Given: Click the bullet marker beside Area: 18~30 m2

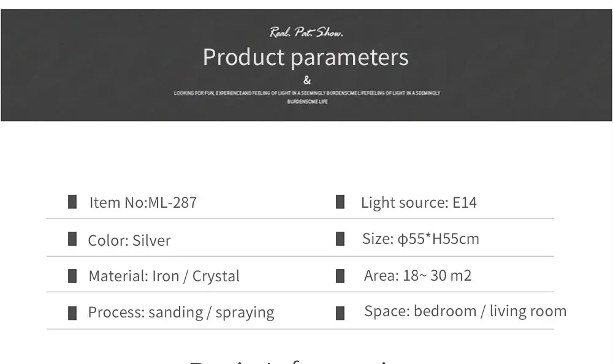Looking at the screenshot, I should coord(340,276).
